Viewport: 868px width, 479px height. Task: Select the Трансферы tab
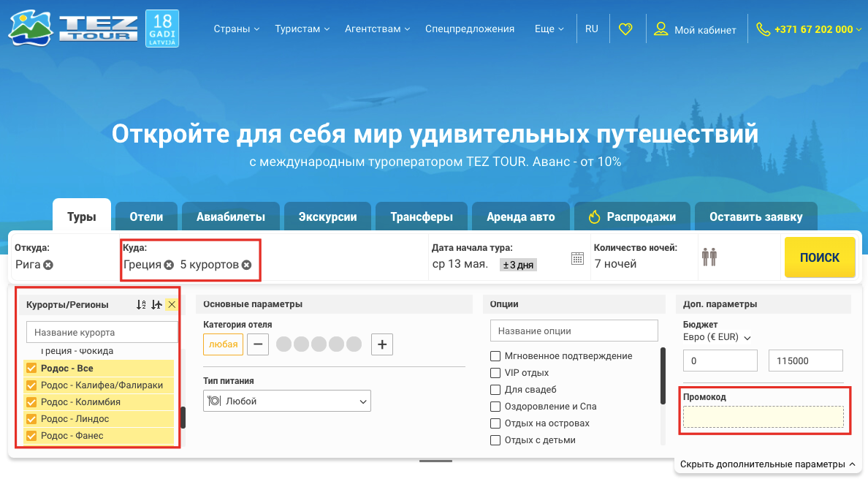422,216
